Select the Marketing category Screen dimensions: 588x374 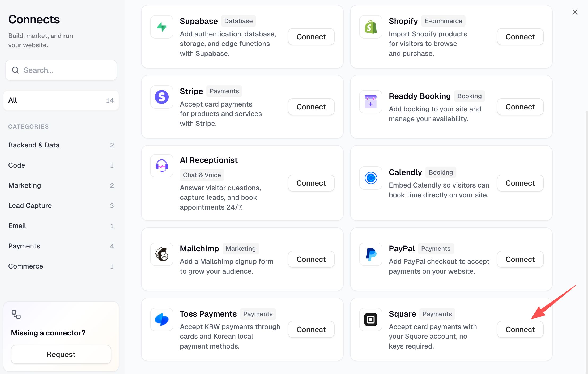tap(61, 185)
